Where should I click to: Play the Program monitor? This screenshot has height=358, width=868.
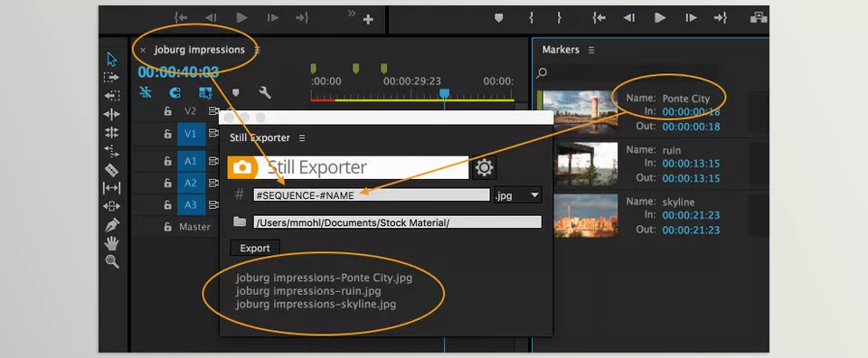click(660, 18)
